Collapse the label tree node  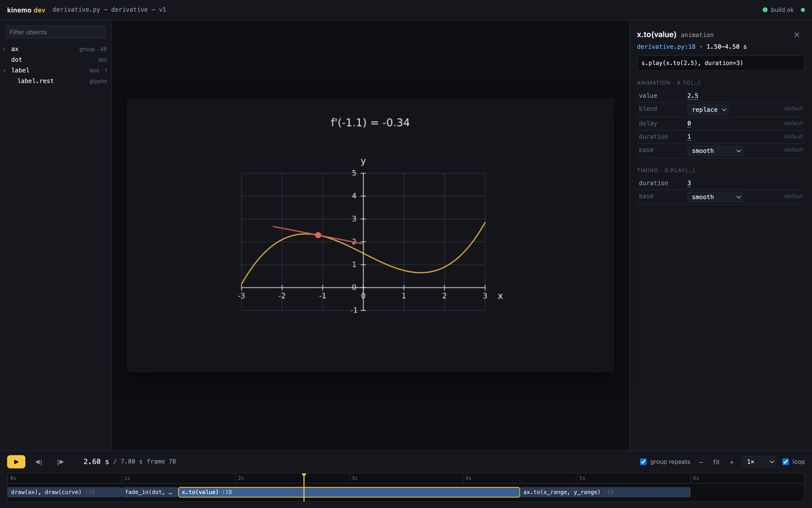tap(5, 71)
